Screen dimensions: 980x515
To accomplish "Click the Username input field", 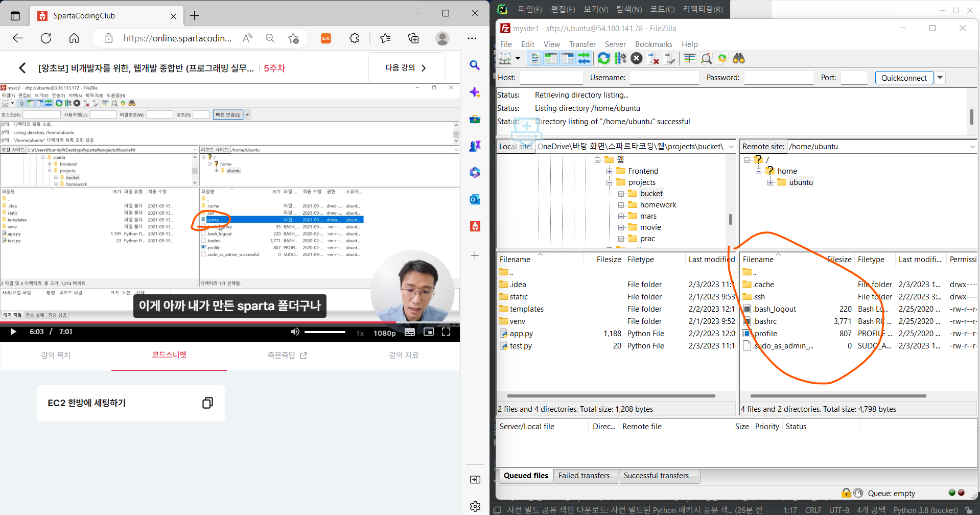I will click(x=664, y=78).
